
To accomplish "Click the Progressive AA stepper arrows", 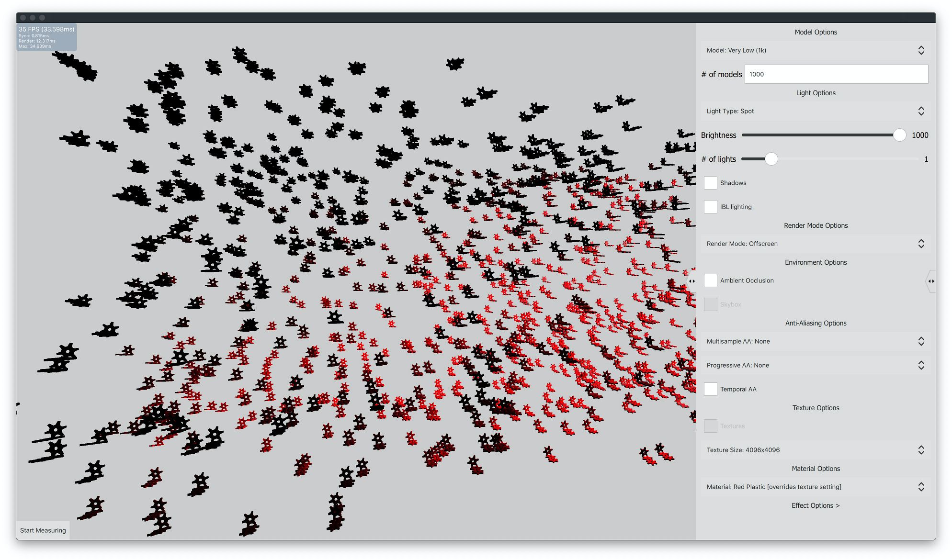I will [921, 365].
